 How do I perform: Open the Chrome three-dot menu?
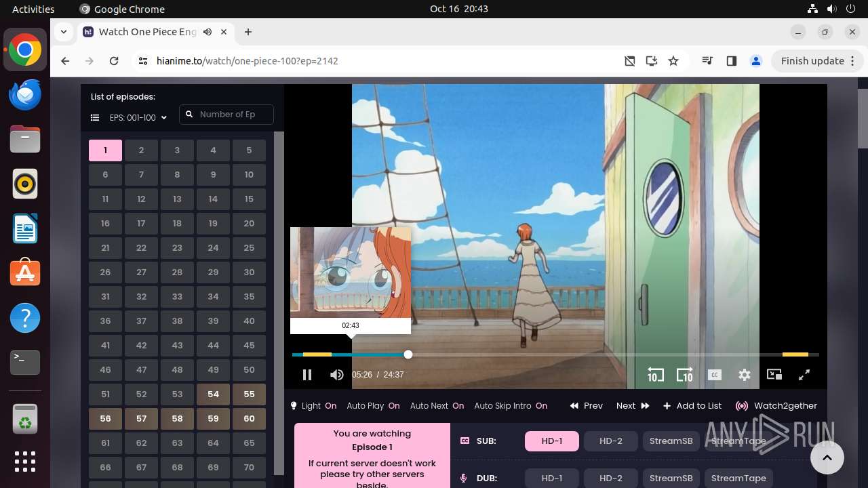point(853,61)
